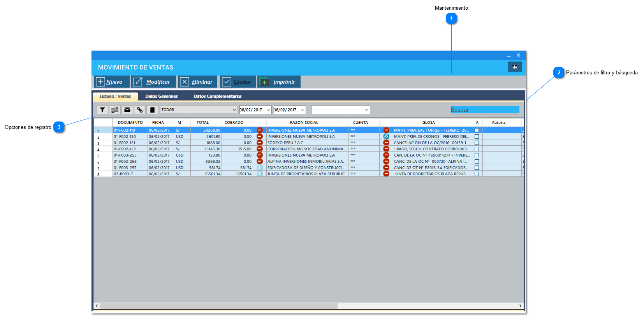
Task: Click the paperclip attachment icon beside MANT. PREV. CE CRONOS
Action: pyautogui.click(x=386, y=136)
